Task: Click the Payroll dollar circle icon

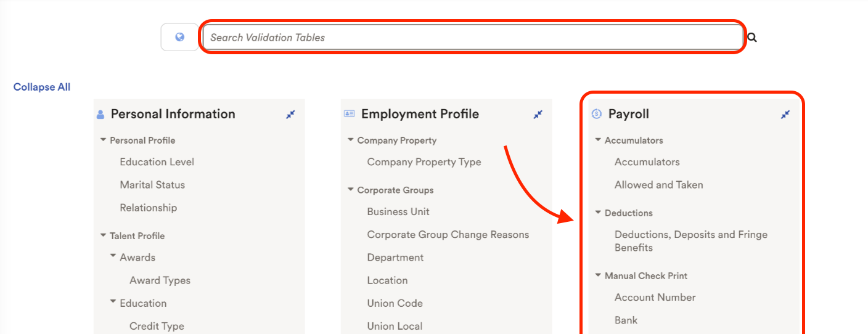Action: [596, 114]
